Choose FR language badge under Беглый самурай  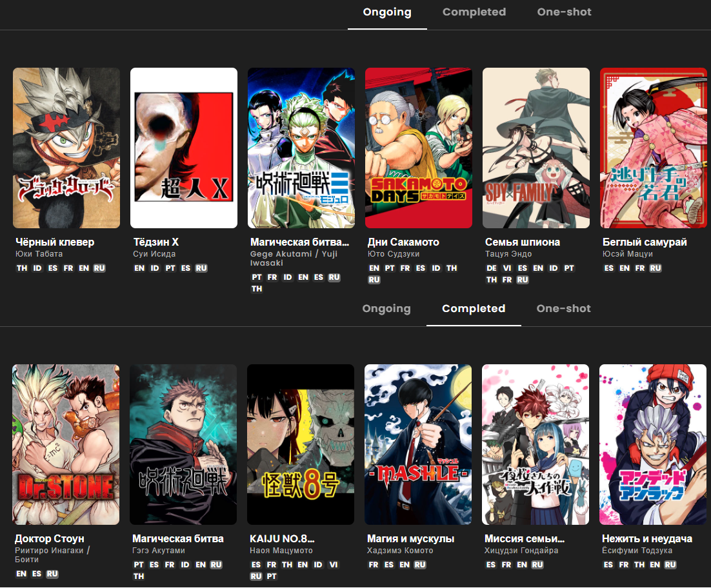pyautogui.click(x=640, y=268)
